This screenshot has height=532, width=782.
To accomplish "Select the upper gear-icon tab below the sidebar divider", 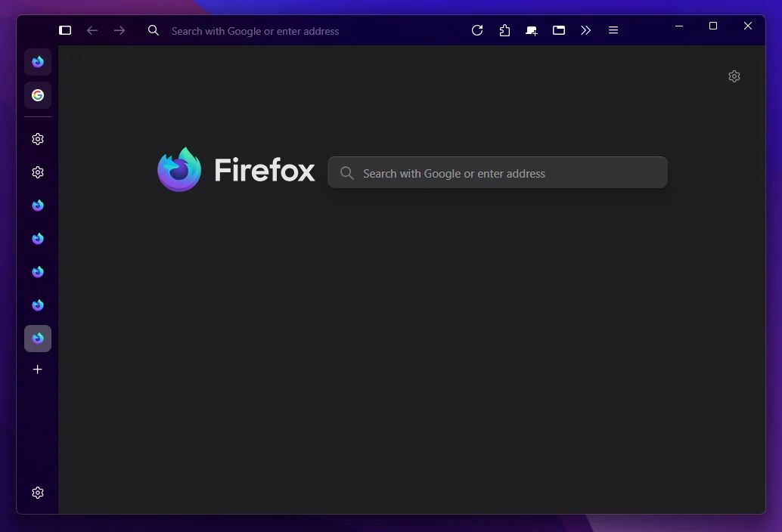I will (x=38, y=139).
